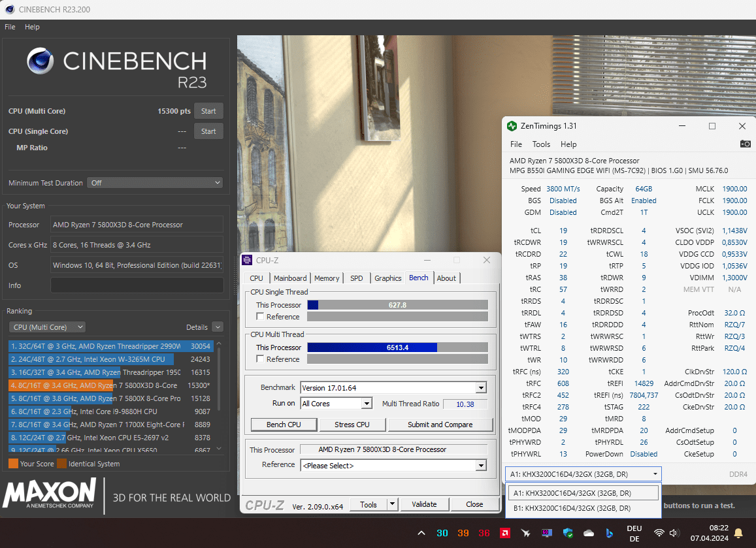The width and height of the screenshot is (756, 548).
Task: Click the CPU Single Thread 627.8 bar
Action: tap(397, 305)
